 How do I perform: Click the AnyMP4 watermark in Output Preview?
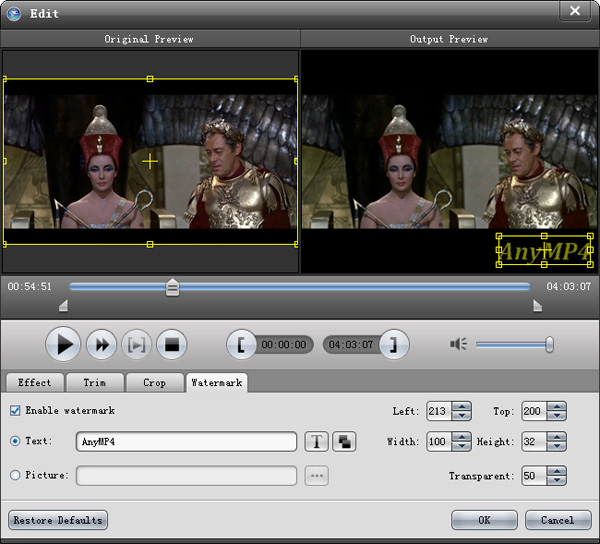544,251
